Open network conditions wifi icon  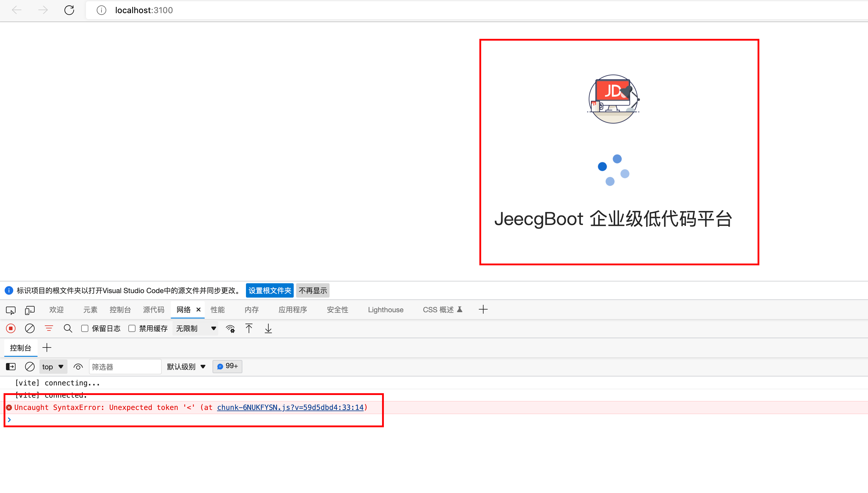point(230,328)
